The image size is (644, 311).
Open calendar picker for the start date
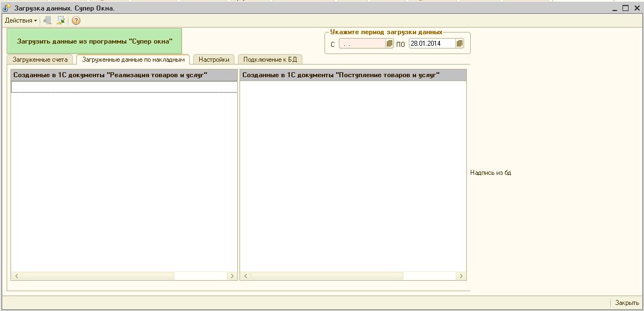point(390,44)
